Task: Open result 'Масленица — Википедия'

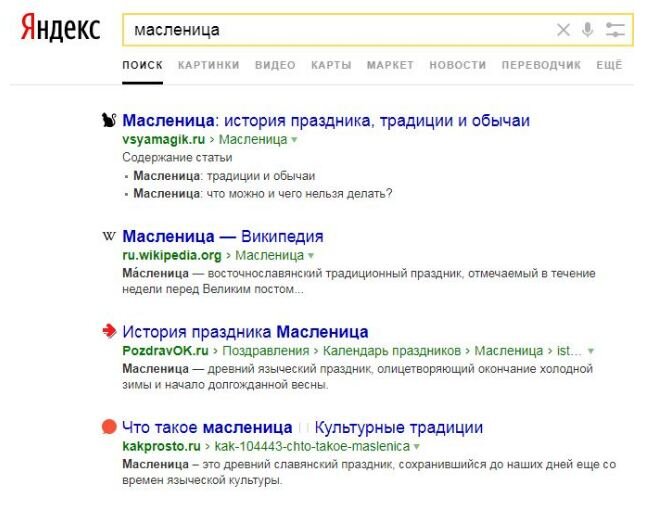Action: tap(223, 236)
